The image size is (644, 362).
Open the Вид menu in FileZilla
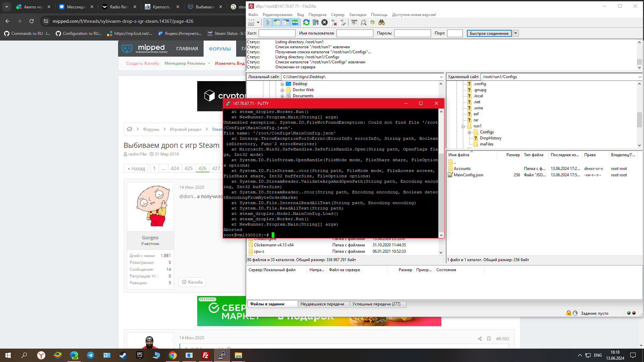point(301,15)
